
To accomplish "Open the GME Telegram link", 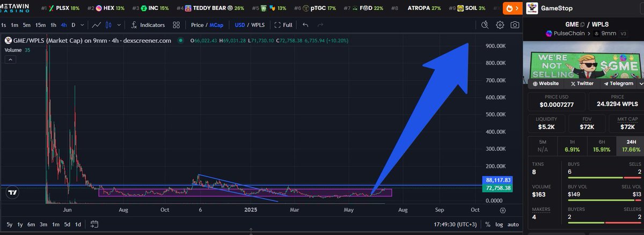I will click(x=618, y=84).
